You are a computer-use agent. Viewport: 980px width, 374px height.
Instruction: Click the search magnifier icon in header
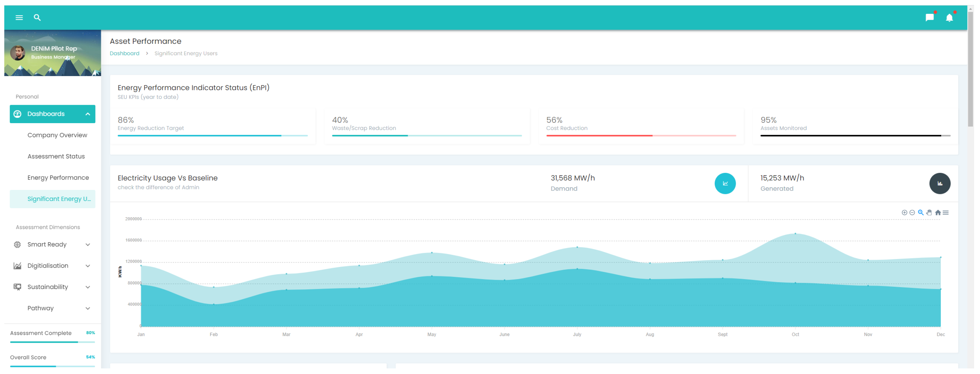click(37, 17)
